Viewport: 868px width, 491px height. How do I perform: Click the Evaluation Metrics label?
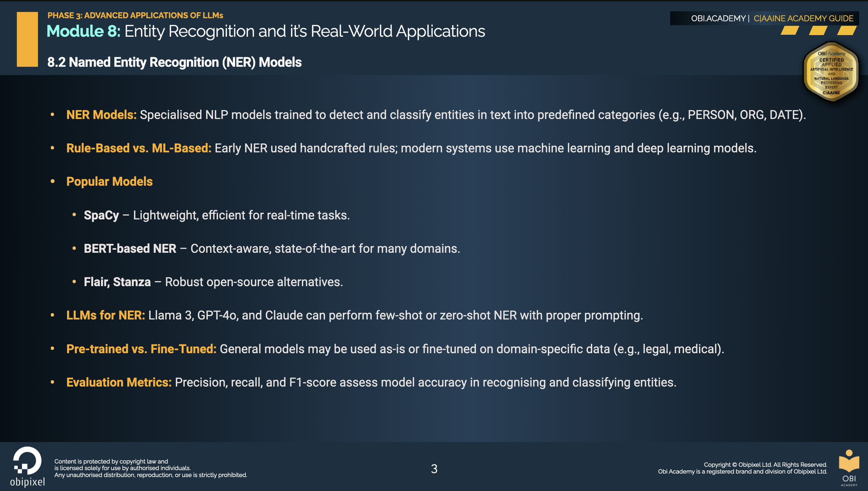[119, 382]
